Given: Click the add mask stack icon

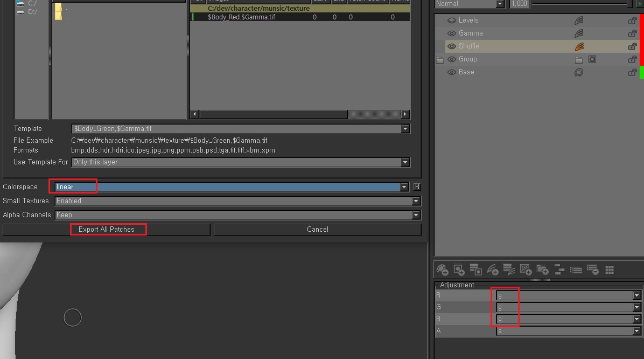Looking at the screenshot, I should [475, 270].
